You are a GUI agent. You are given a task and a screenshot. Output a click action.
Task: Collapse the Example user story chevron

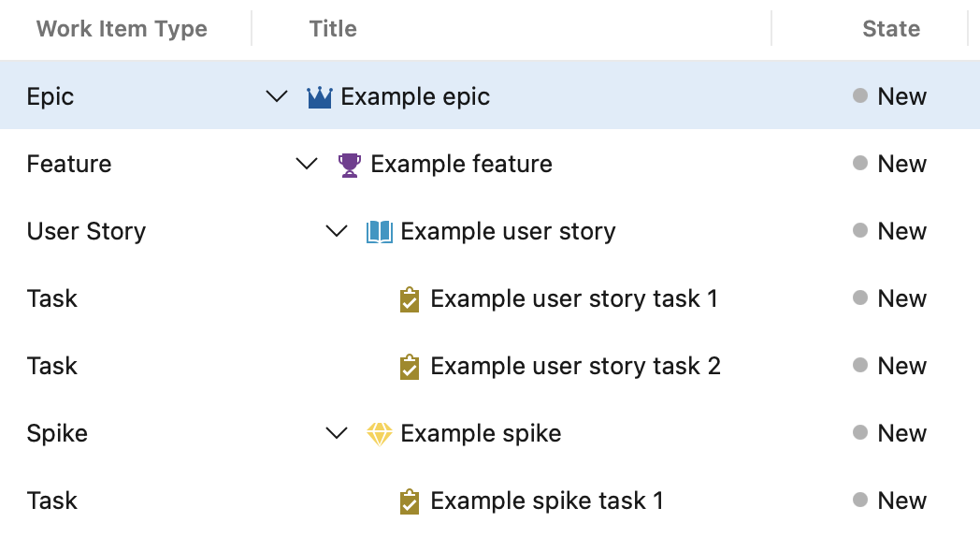(337, 231)
